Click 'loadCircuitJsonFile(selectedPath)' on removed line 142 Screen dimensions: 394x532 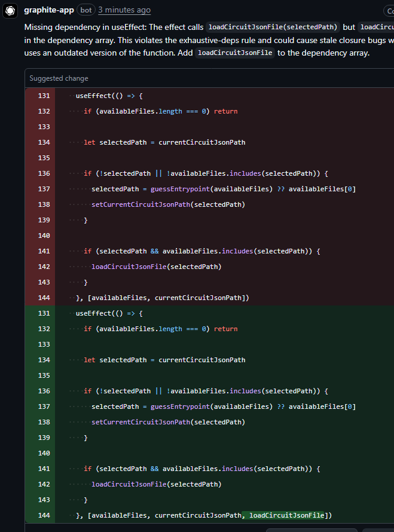click(x=157, y=267)
